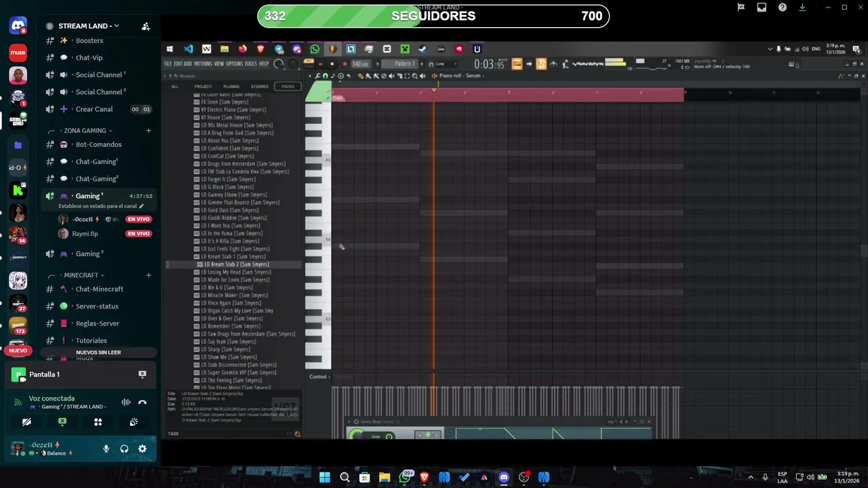Viewport: 868px width, 488px height.
Task: Open the muse server icon
Action: pyautogui.click(x=18, y=52)
